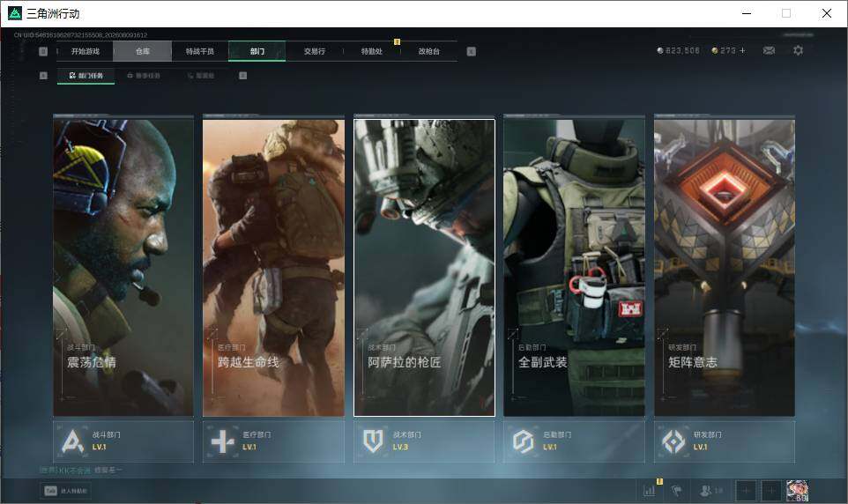Image resolution: width=848 pixels, height=504 pixels.
Task: Click the 医疗部门 LV.1 label
Action: 249,448
